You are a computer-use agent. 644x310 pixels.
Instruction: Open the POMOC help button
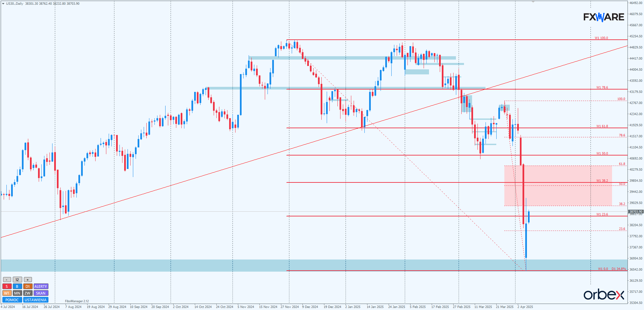[x=12, y=300]
